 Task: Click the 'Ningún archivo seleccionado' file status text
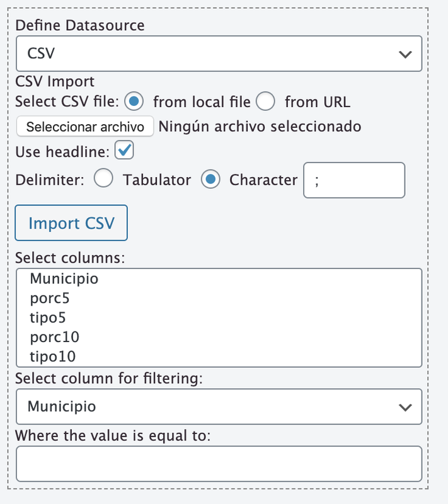coord(260,126)
